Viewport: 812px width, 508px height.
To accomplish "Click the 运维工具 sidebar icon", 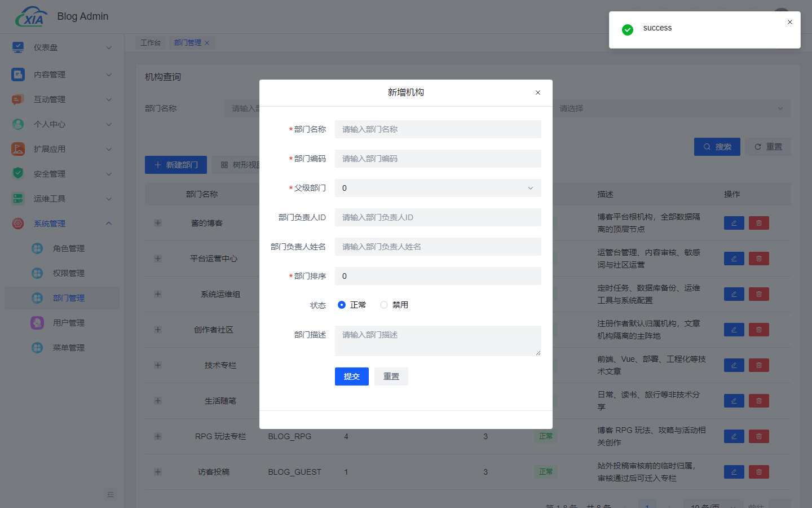I will [x=18, y=199].
